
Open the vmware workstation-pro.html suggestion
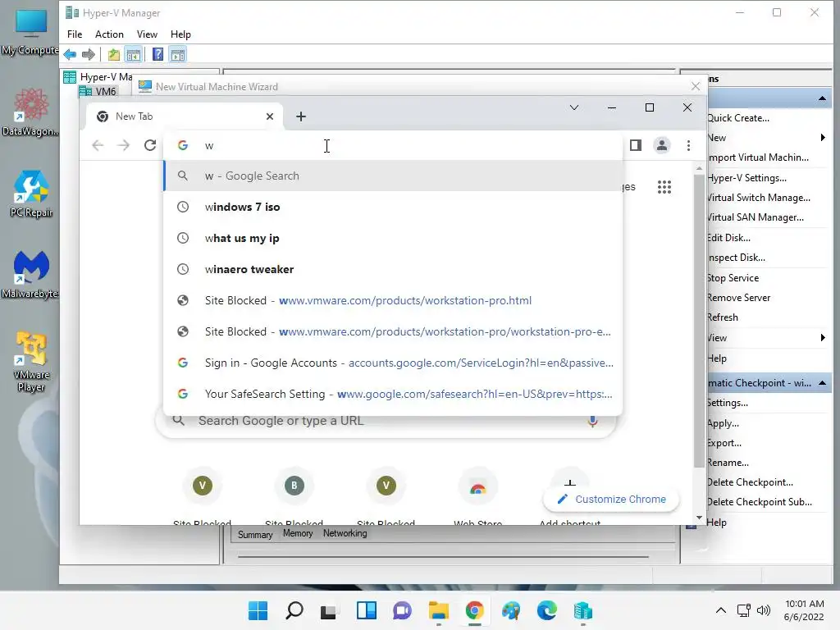(393, 300)
